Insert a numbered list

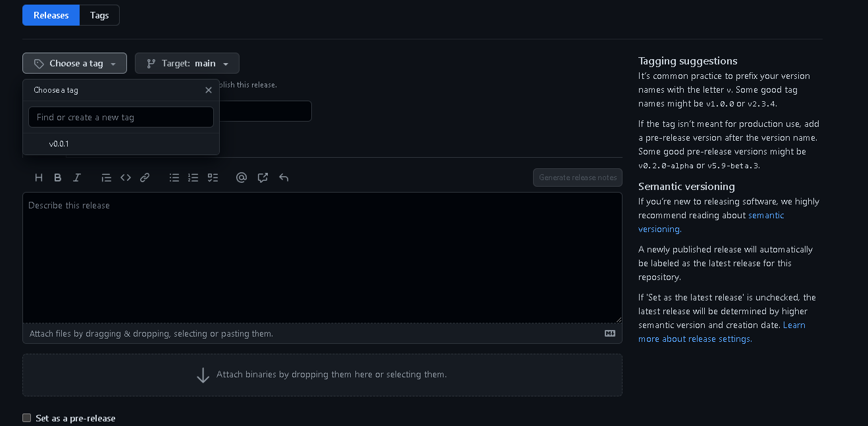(193, 177)
